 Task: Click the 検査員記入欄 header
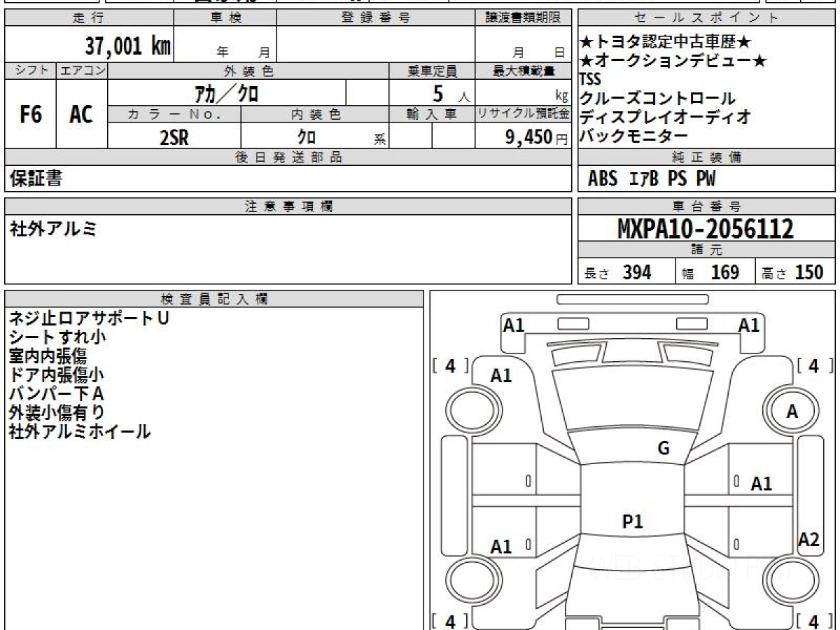pyautogui.click(x=214, y=299)
